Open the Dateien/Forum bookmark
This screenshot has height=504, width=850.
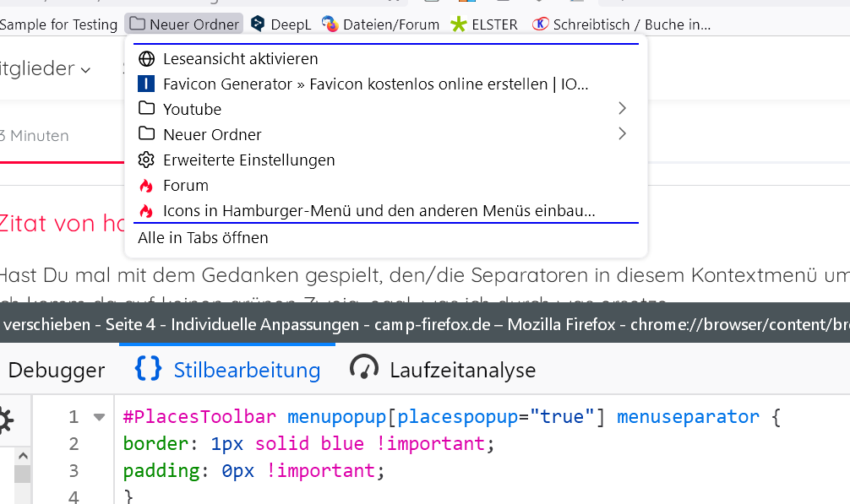[380, 24]
